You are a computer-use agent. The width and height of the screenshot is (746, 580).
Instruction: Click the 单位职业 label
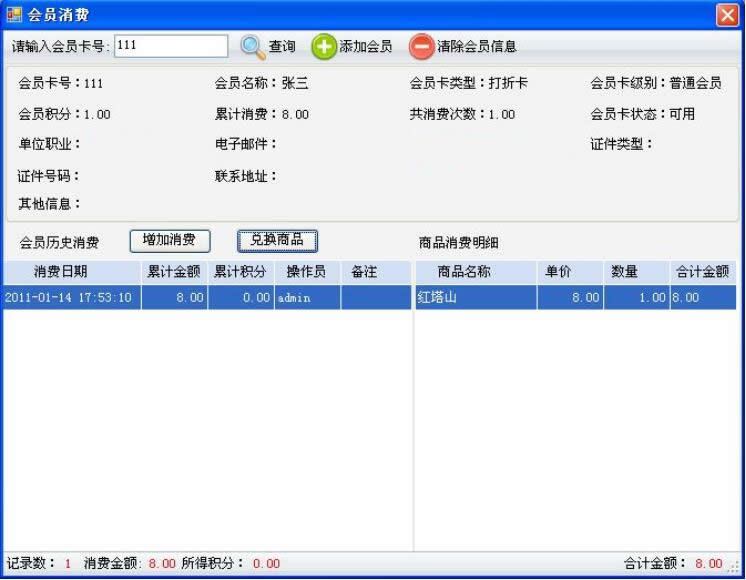pos(49,144)
